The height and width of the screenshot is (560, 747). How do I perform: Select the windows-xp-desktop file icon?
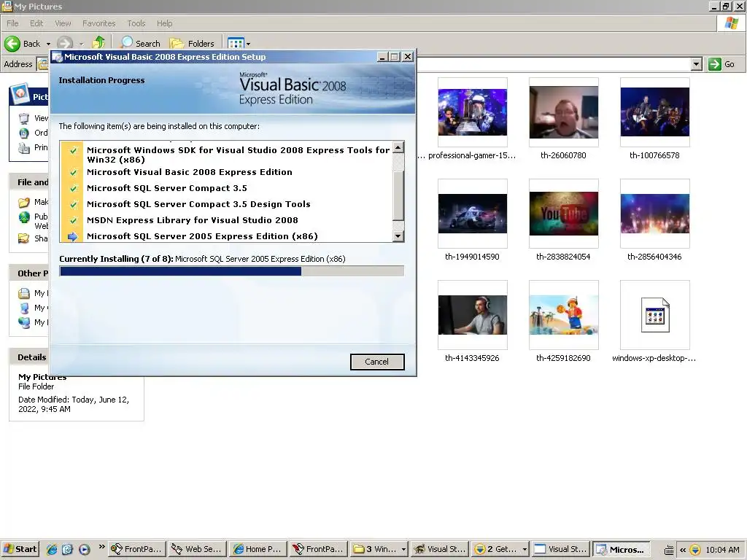(x=654, y=315)
